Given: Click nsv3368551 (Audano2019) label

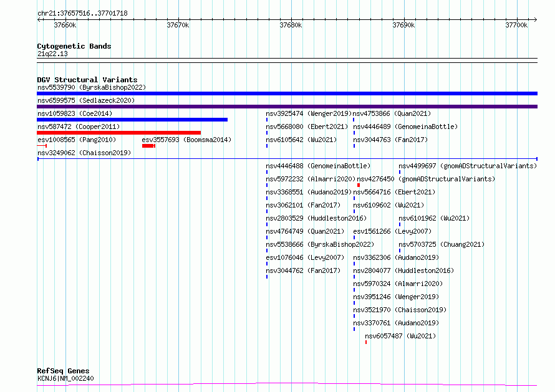Looking at the screenshot, I should tap(309, 192).
